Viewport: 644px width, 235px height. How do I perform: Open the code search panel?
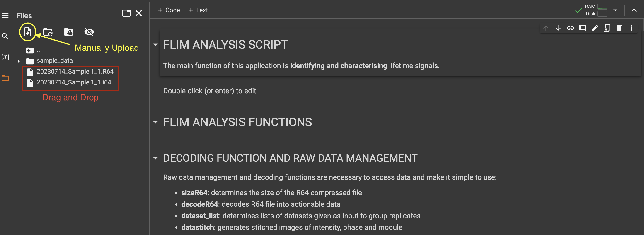click(5, 36)
